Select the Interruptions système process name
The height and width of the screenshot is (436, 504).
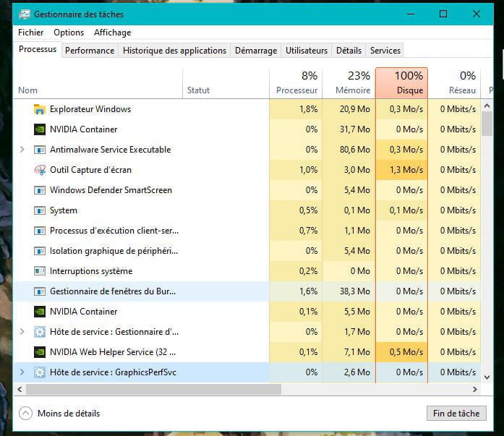click(91, 271)
